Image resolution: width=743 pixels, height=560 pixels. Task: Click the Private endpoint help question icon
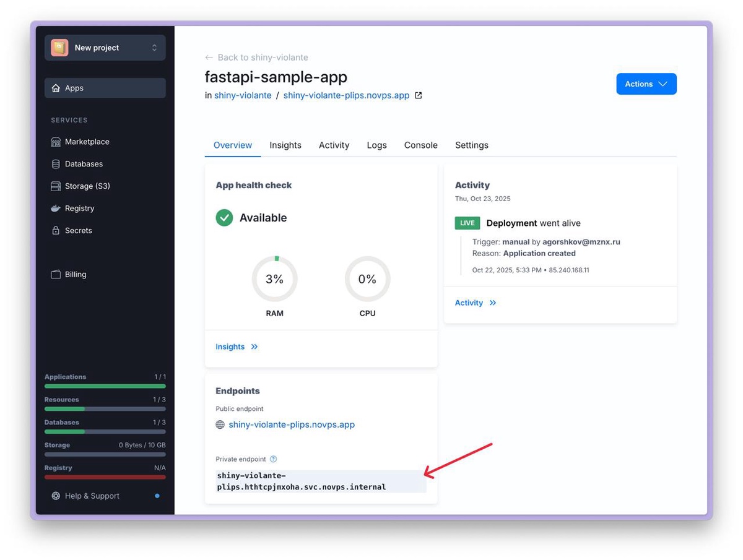click(x=273, y=459)
